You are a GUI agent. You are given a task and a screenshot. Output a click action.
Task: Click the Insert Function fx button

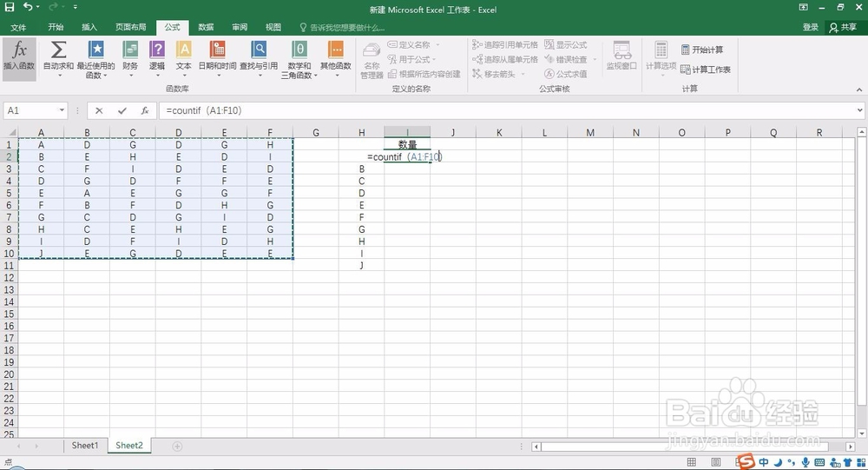pos(19,58)
